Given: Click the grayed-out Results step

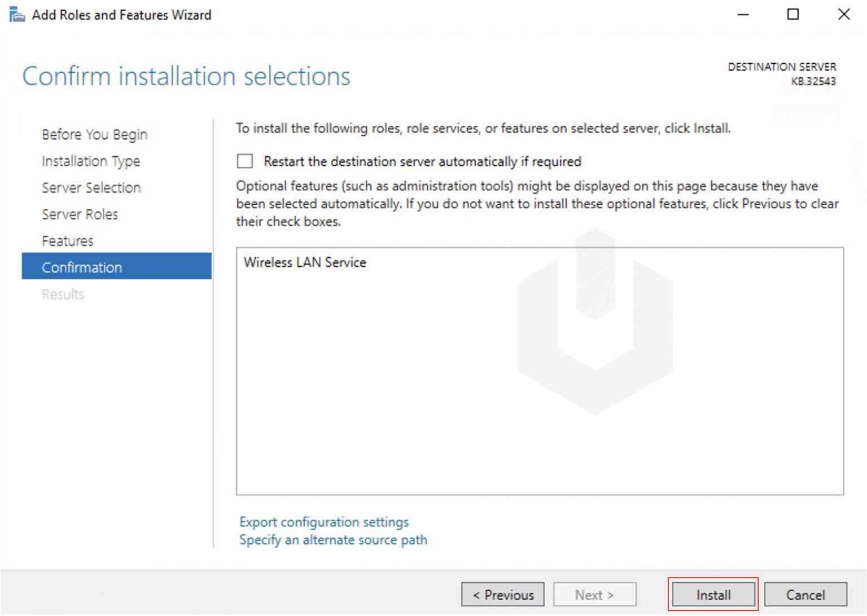Looking at the screenshot, I should click(x=63, y=294).
